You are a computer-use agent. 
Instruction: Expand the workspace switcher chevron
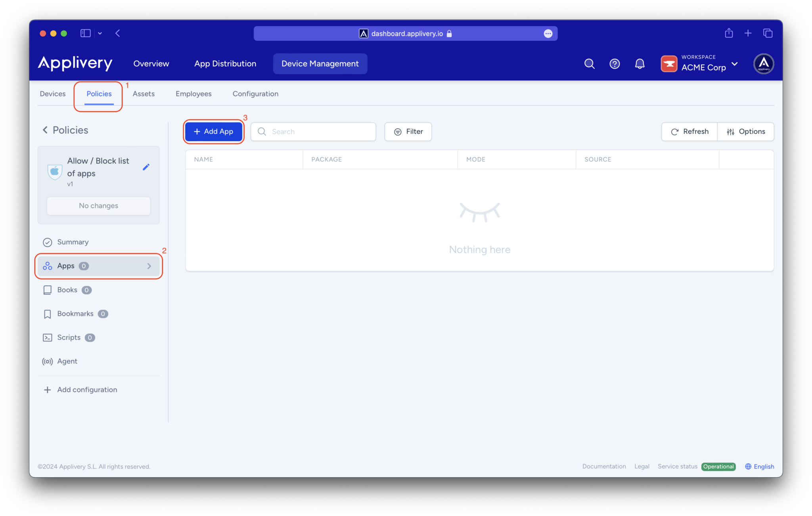pyautogui.click(x=735, y=64)
